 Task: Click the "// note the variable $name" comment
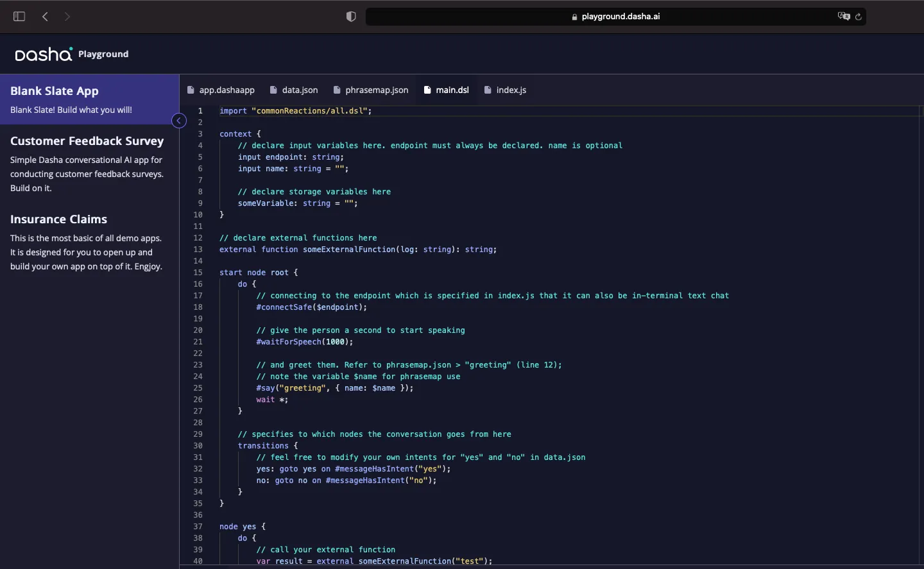[359, 377]
